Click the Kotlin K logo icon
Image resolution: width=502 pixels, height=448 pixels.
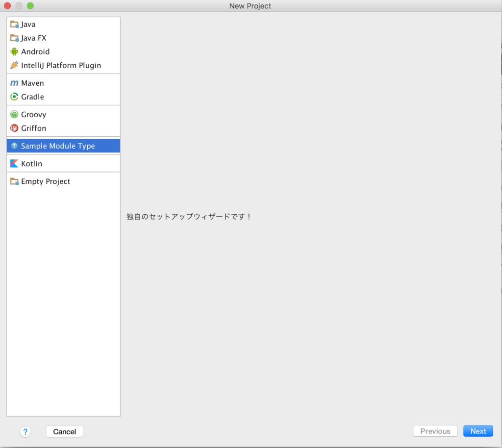pos(14,164)
